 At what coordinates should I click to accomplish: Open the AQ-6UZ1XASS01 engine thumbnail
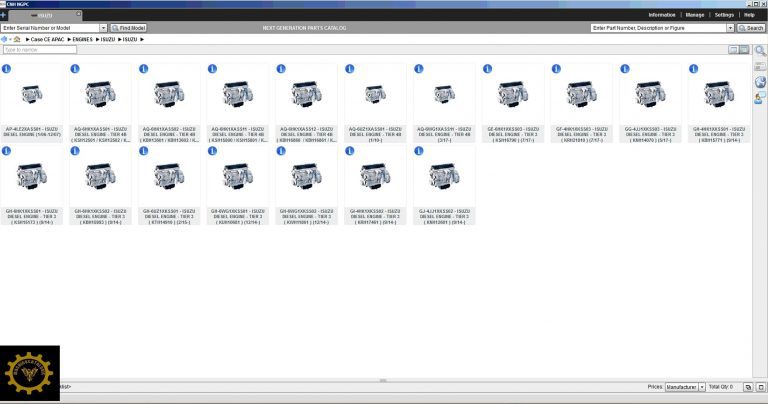click(x=375, y=94)
